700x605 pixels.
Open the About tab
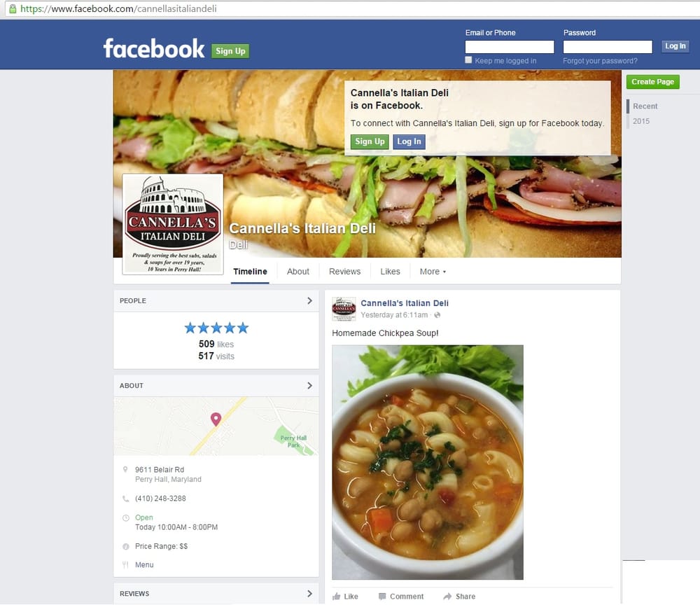[297, 272]
